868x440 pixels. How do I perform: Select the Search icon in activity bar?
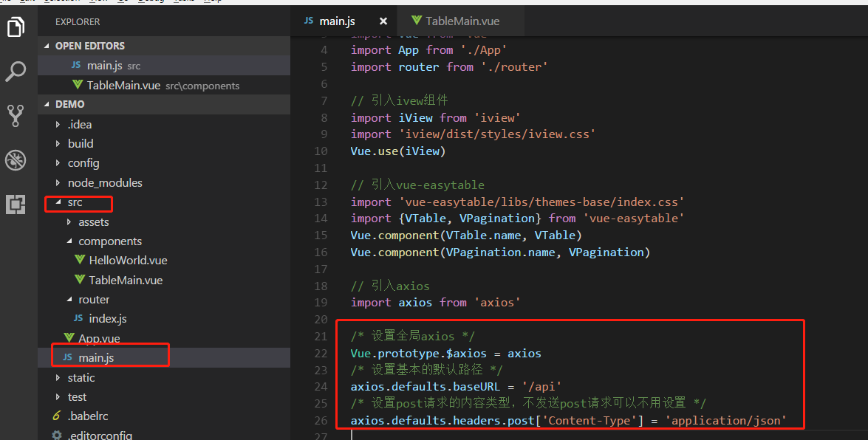coord(16,72)
